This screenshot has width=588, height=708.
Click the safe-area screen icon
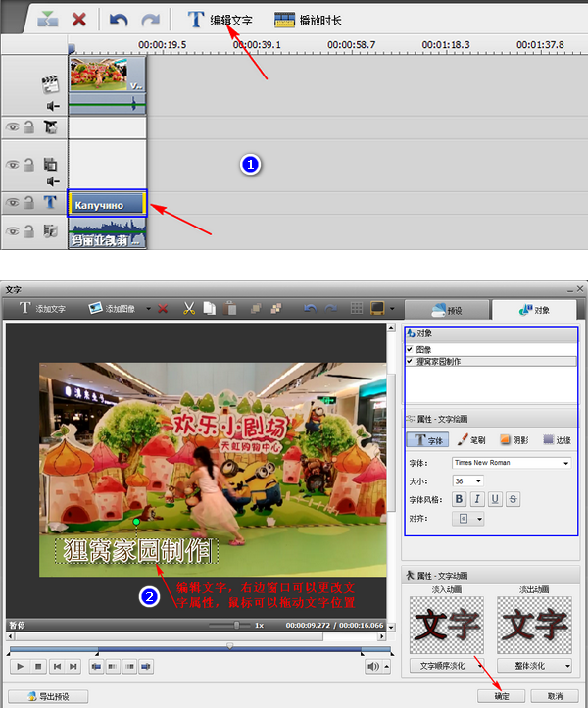click(377, 308)
